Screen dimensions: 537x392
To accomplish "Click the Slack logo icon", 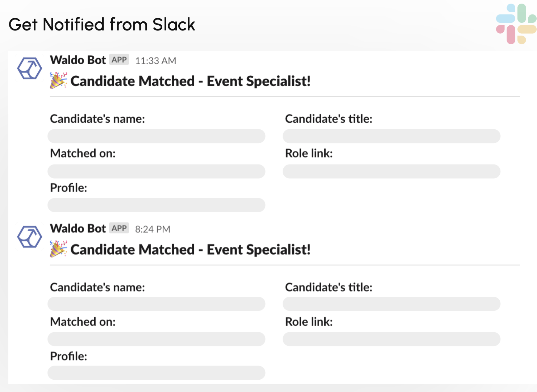I will [516, 24].
